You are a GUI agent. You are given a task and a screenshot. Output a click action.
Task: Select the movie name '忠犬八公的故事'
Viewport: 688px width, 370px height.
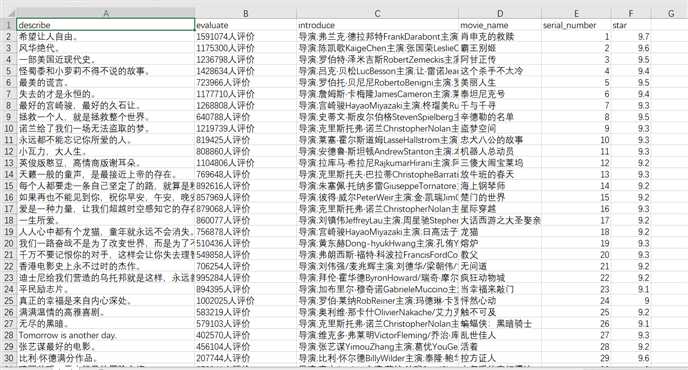tap(500, 140)
